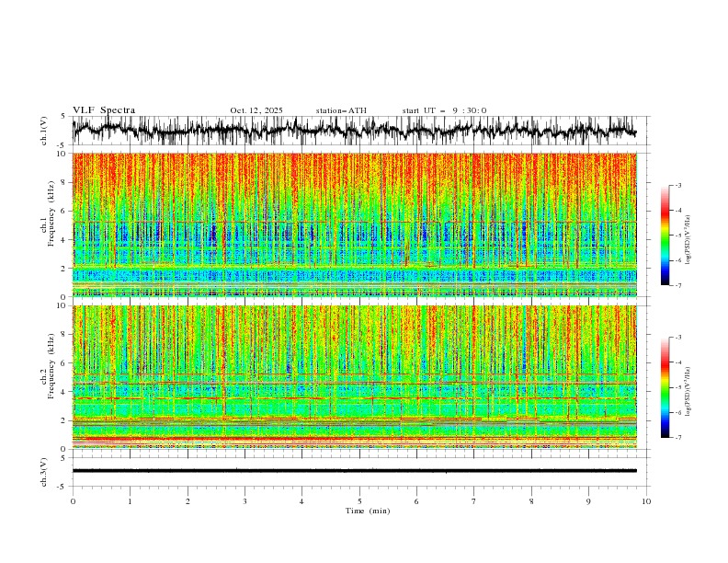
Task: Click the 8 kHz tick label on the ch.1 frequency axis
Action: point(64,182)
